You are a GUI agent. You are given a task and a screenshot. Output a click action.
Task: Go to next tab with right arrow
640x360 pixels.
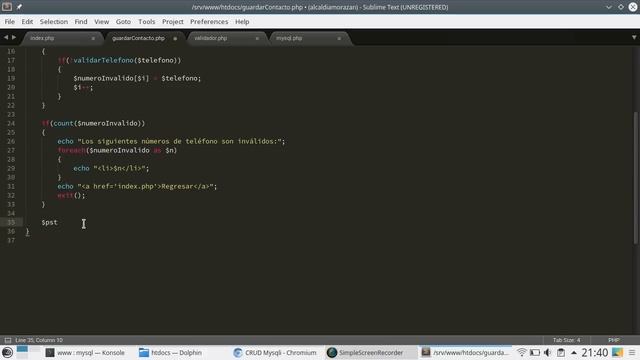click(x=14, y=38)
